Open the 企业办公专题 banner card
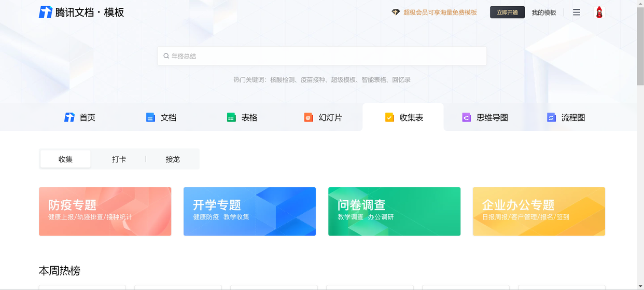644x290 pixels. (x=539, y=212)
